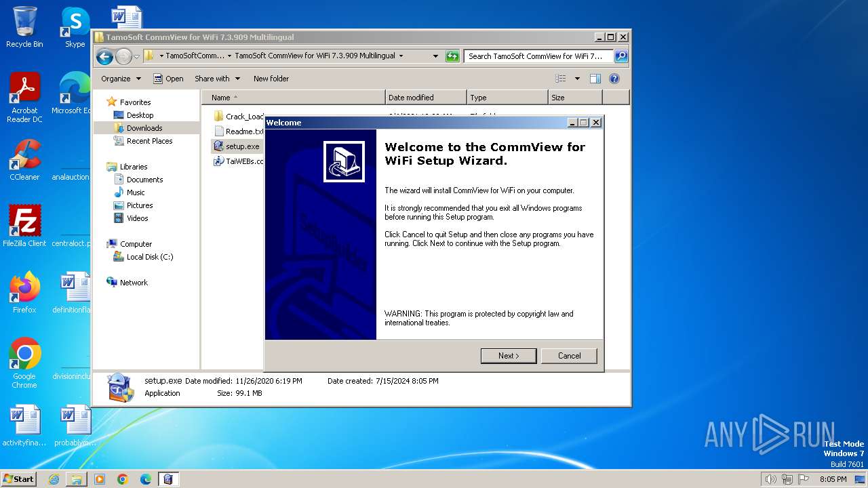The width and height of the screenshot is (868, 488).
Task: Select Libraries in navigation pane
Action: point(127,167)
